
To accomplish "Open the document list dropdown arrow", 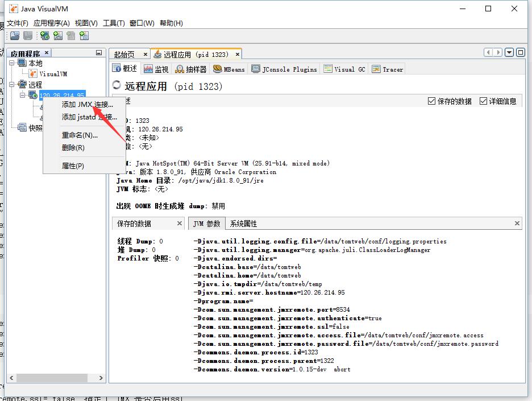I will 509,52.
